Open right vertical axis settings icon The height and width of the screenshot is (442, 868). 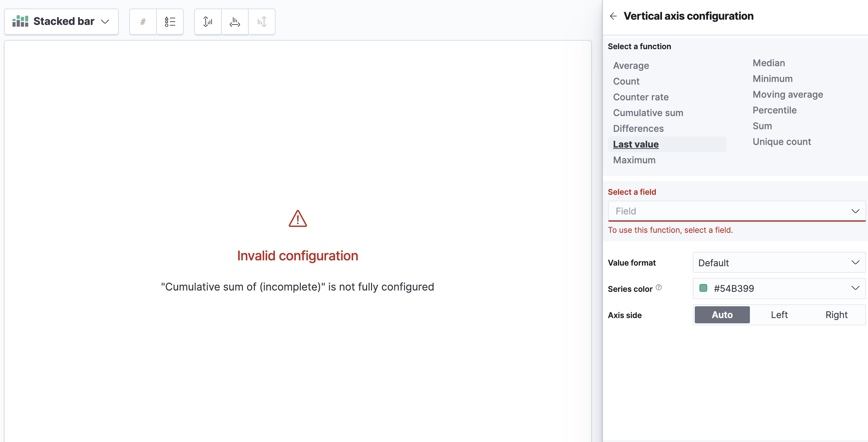[x=262, y=21]
